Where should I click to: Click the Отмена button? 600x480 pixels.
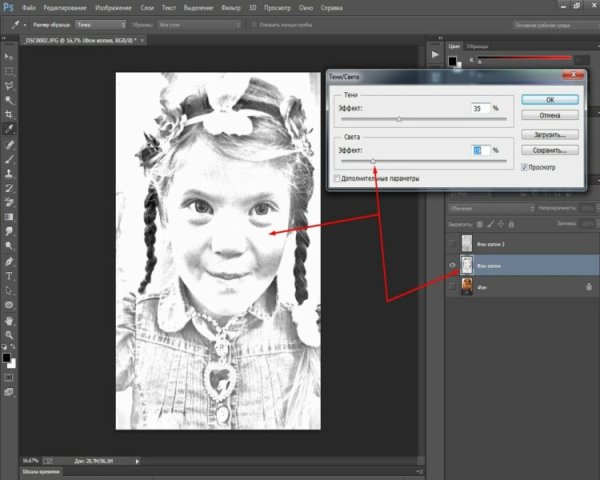(x=550, y=115)
